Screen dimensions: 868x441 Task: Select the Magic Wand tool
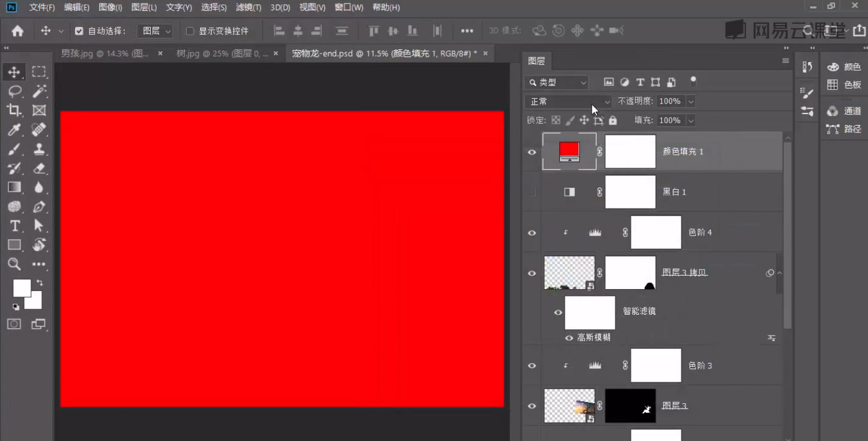[x=39, y=91]
